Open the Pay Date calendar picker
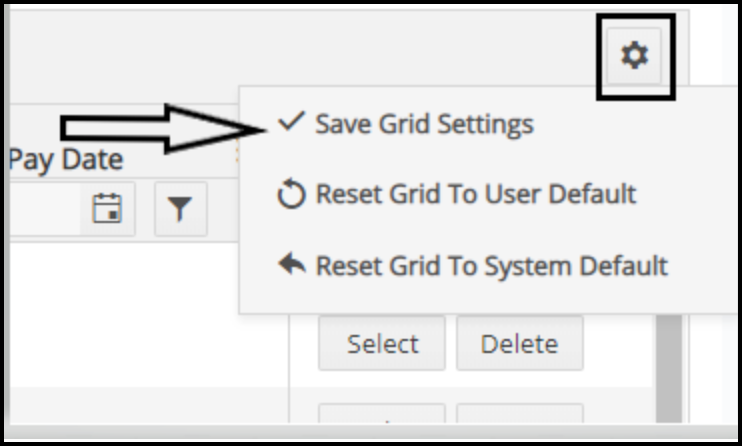The height and width of the screenshot is (446, 742). [x=107, y=208]
